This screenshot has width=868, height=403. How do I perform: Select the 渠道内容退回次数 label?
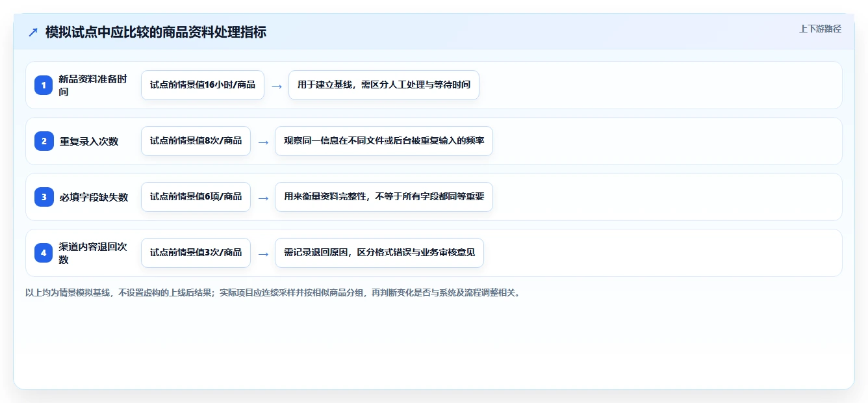point(93,253)
